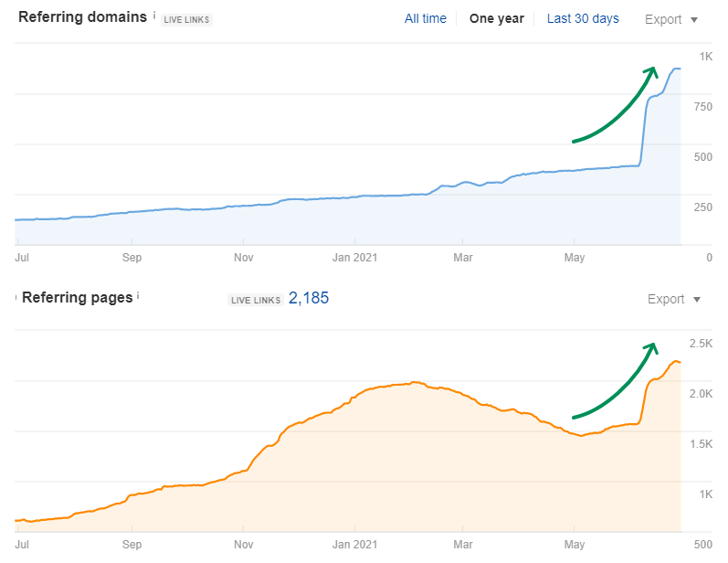Toggle the LIVE LINKS badge beside Referring domains

coord(186,19)
